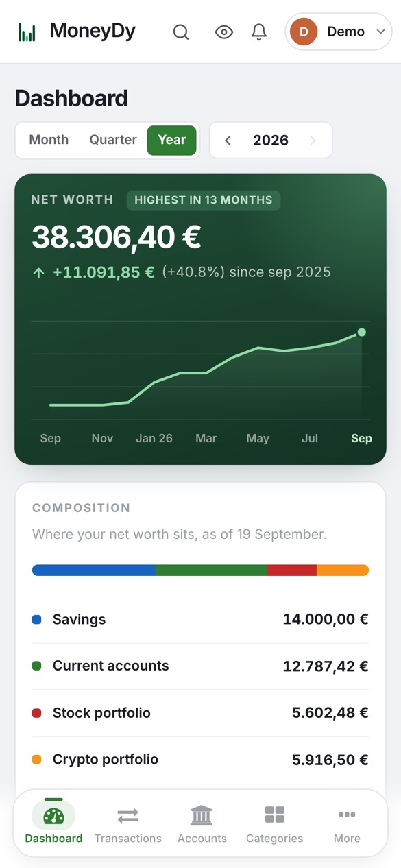Select the Year period option
Screen dimensions: 401x868
click(x=172, y=140)
